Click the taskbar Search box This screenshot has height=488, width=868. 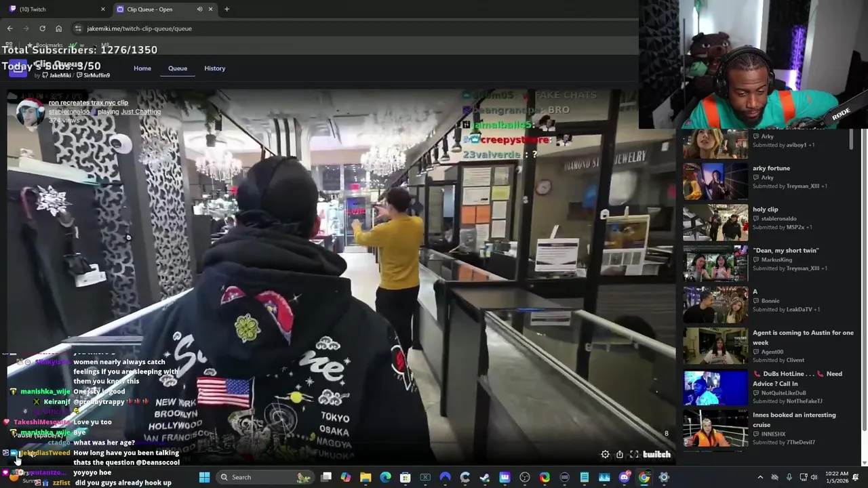point(264,477)
